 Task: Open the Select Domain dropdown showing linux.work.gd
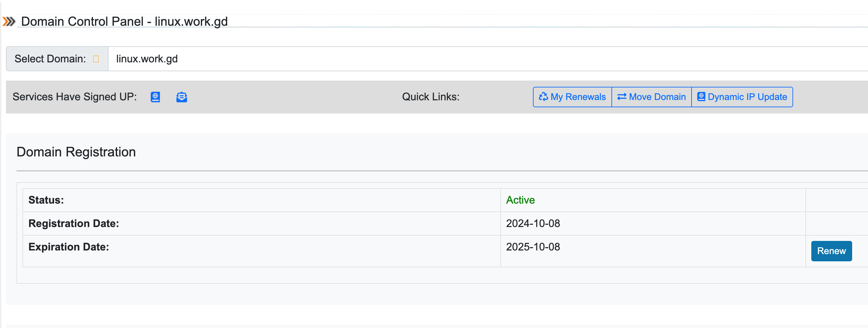click(488, 59)
